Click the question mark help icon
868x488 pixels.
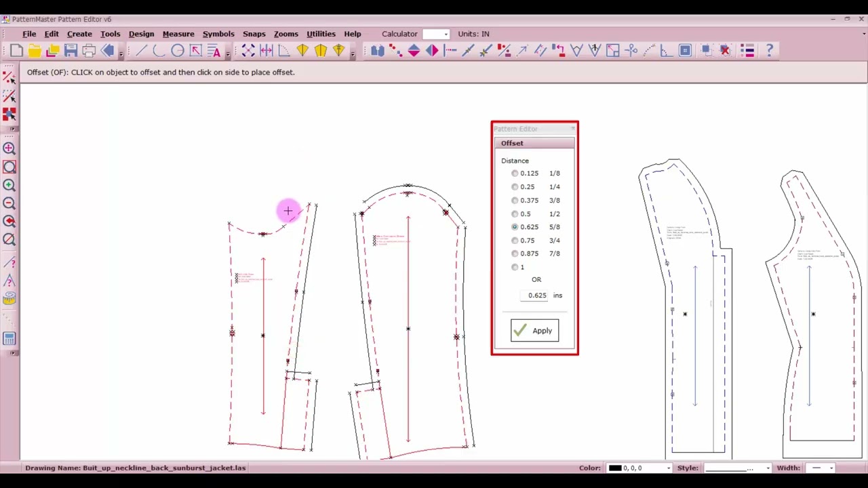coord(769,50)
